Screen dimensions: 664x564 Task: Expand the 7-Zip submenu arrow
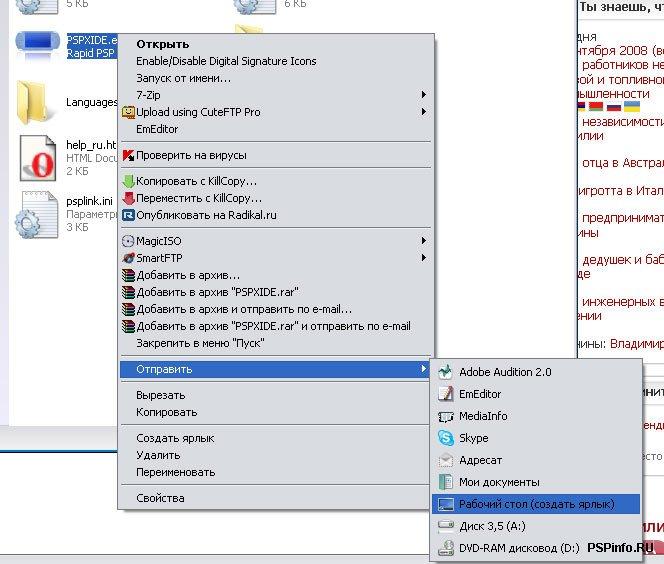424,95
